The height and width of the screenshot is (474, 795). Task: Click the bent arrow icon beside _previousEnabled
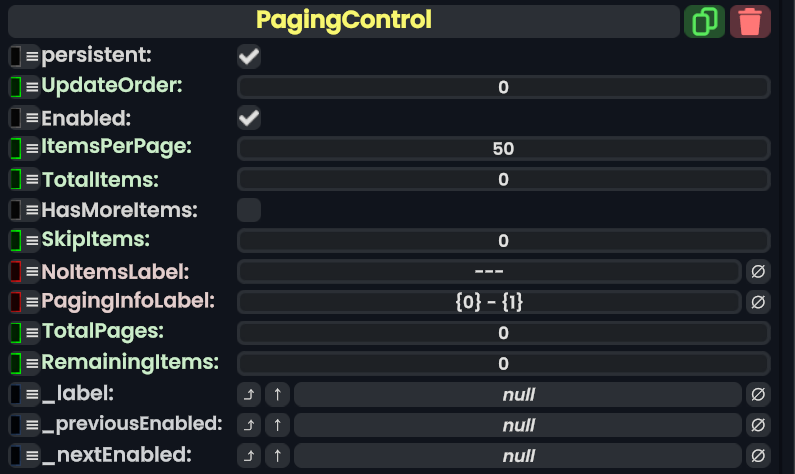tap(249, 425)
